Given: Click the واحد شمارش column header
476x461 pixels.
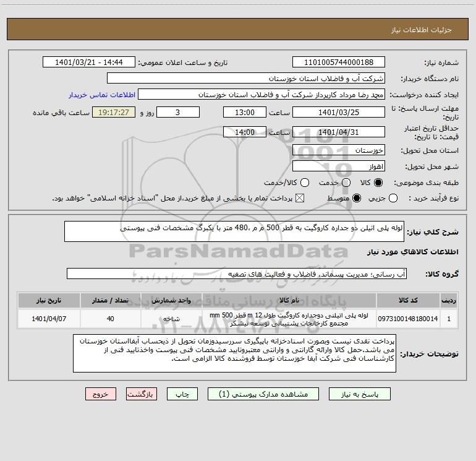Looking at the screenshot, I should point(171,300).
